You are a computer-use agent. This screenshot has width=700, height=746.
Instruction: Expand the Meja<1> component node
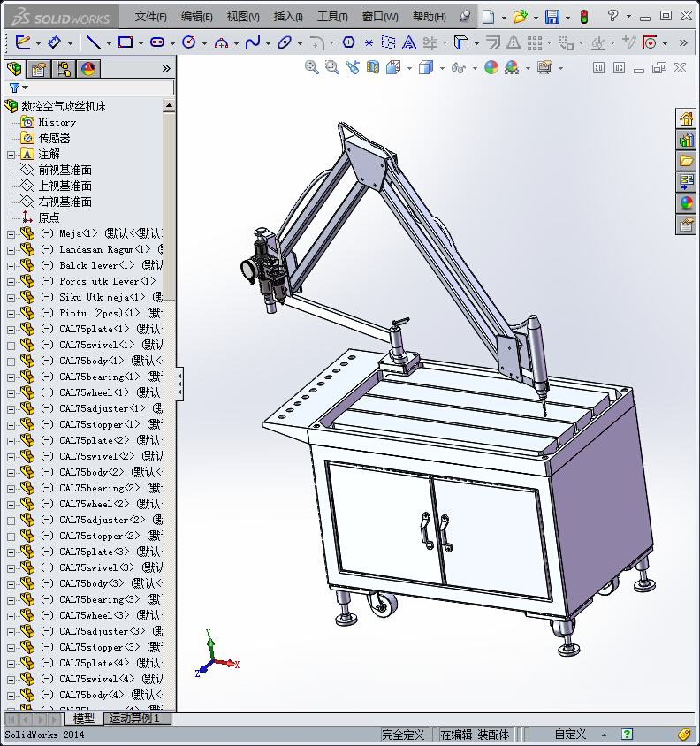pos(11,234)
